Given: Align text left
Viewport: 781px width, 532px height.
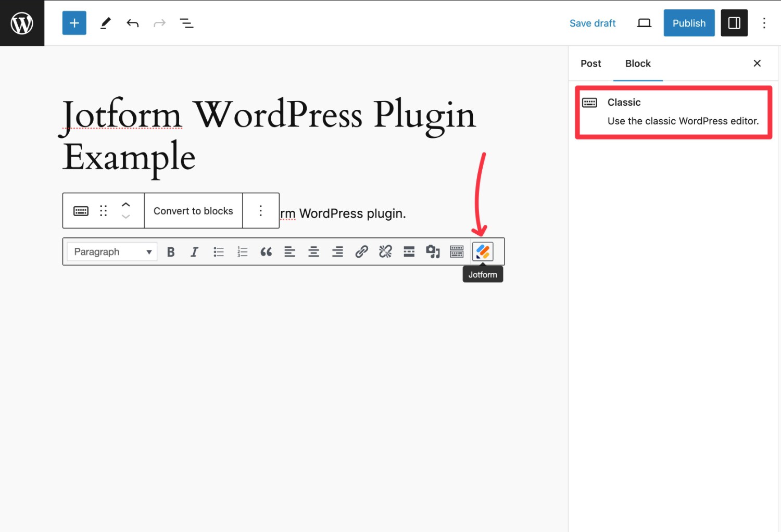Looking at the screenshot, I should tap(290, 252).
